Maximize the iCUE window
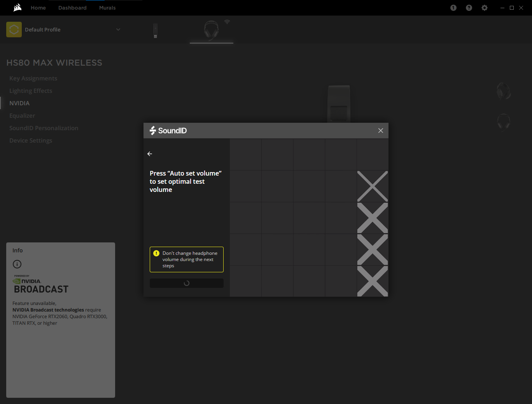Viewport: 532px width, 404px height. 512,8
